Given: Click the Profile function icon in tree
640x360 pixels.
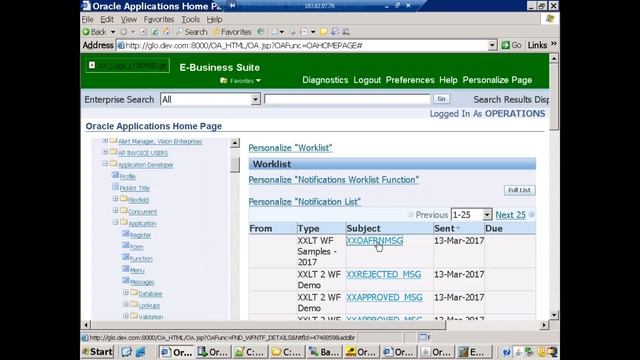Looking at the screenshot, I should coord(116,176).
